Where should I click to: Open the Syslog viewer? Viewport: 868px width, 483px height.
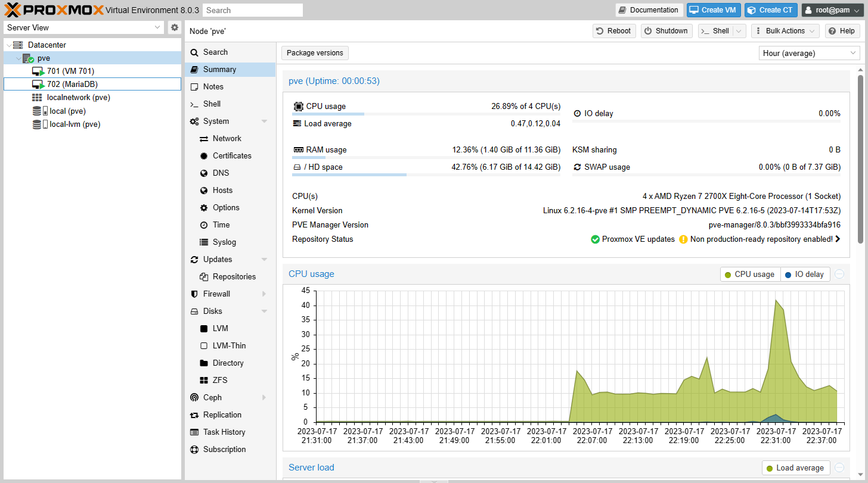click(x=224, y=242)
